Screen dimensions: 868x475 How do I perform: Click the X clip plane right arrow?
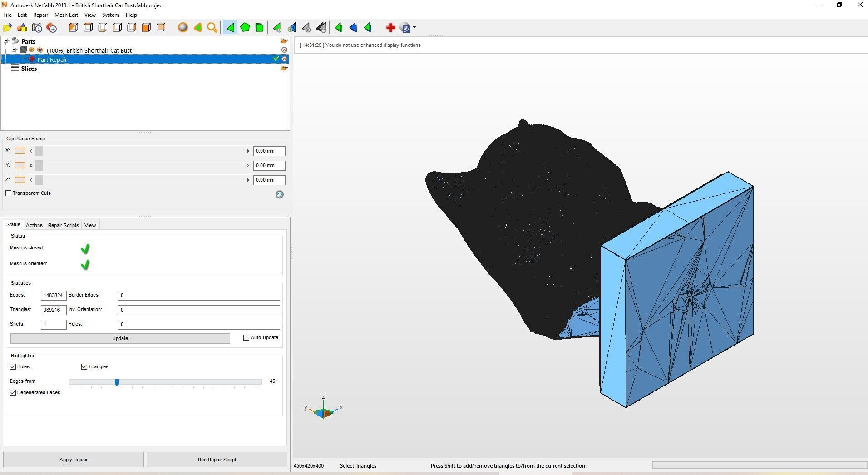coord(248,151)
